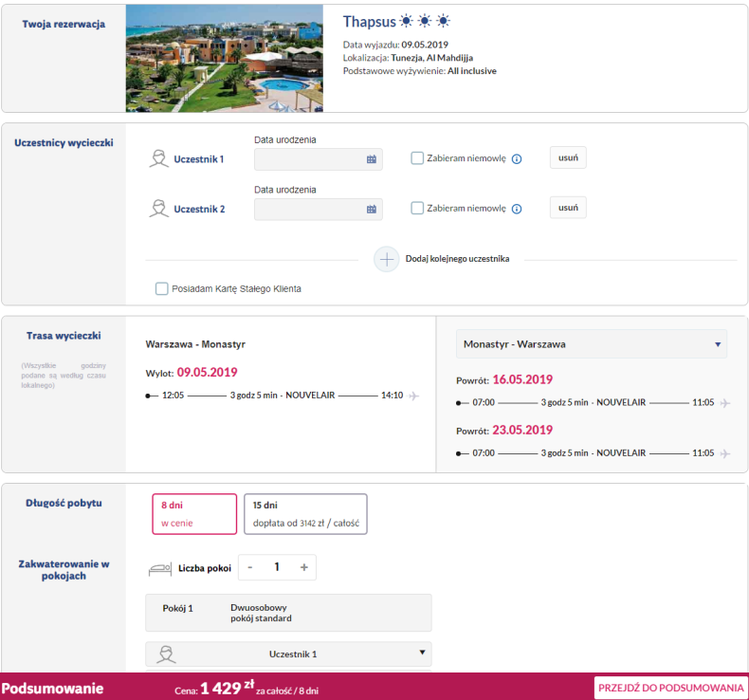749x700 pixels.
Task: Remove Uczestnik 1 with usuń button
Action: [568, 157]
